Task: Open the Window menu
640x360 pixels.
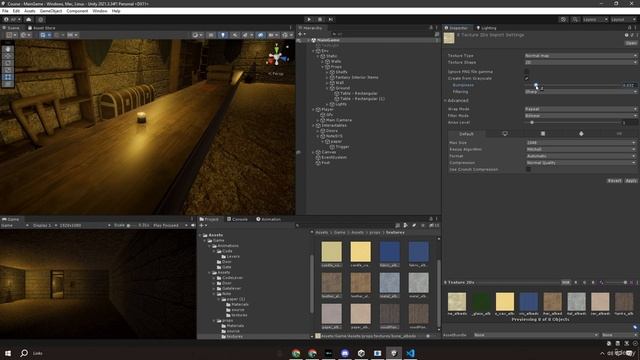Action: click(x=100, y=11)
